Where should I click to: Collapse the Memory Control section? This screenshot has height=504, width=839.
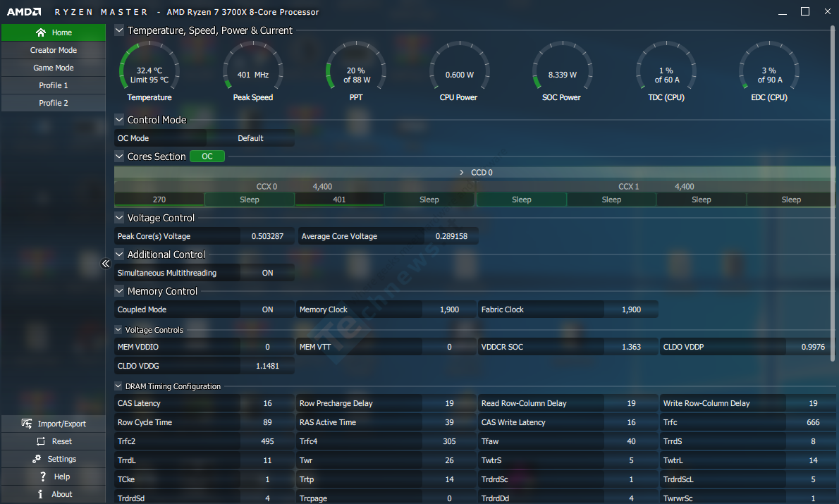pos(119,291)
